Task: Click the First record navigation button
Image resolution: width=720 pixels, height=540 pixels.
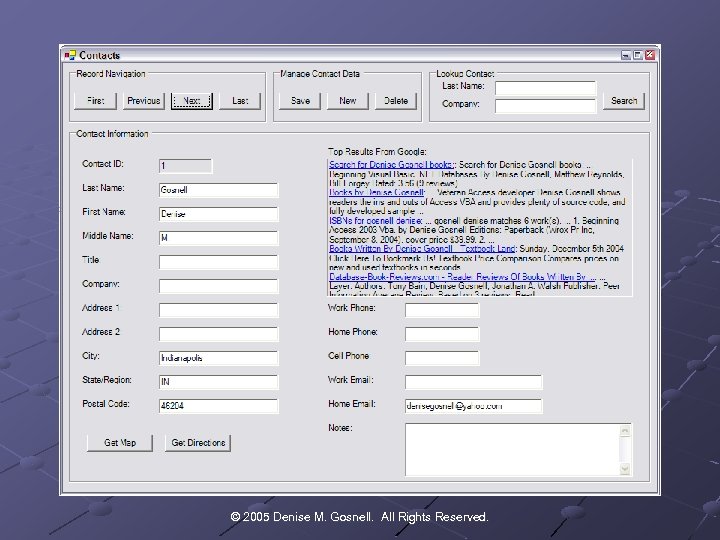Action: [96, 101]
